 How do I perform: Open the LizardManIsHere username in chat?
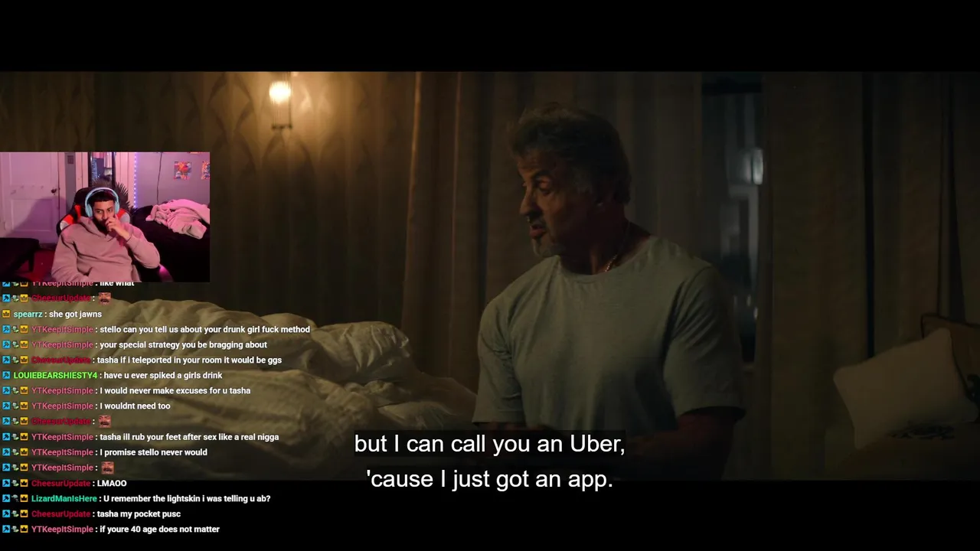(64, 498)
